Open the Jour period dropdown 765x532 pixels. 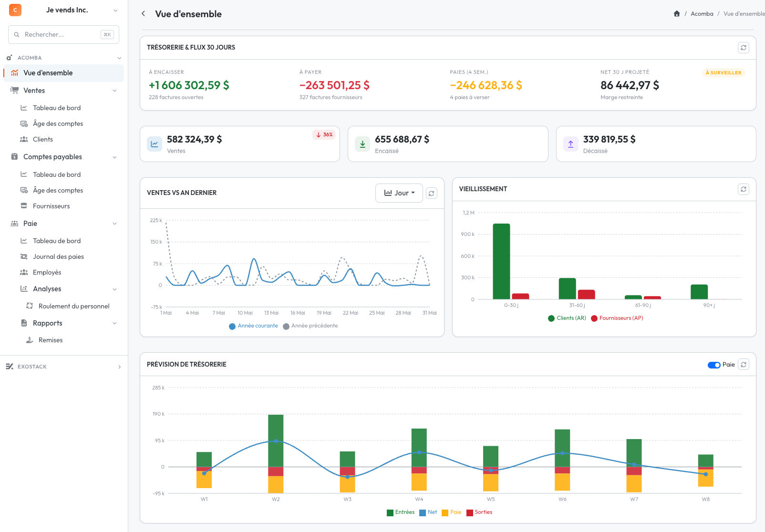coord(399,193)
